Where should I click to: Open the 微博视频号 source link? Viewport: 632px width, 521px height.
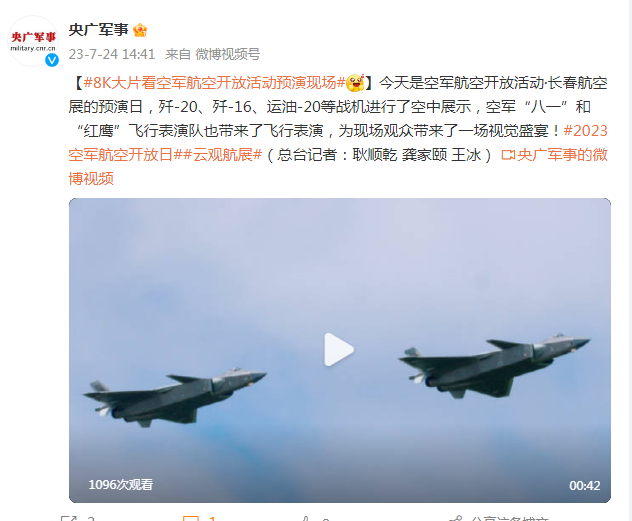tap(228, 54)
